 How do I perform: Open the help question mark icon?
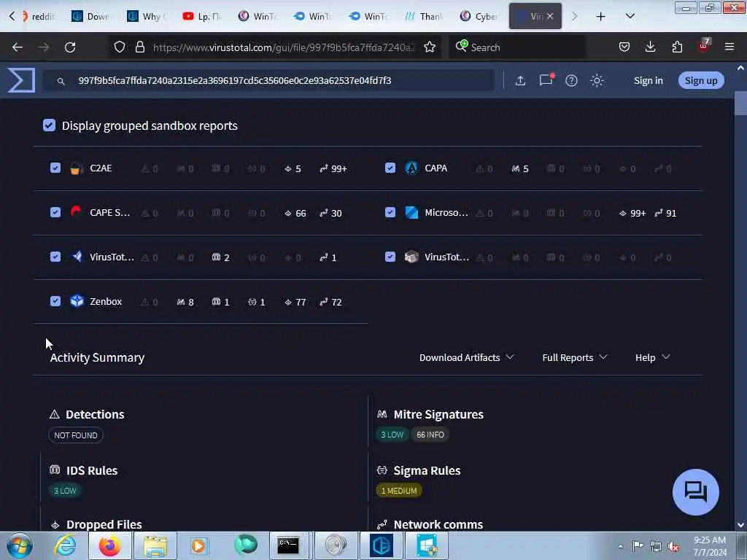click(x=571, y=80)
